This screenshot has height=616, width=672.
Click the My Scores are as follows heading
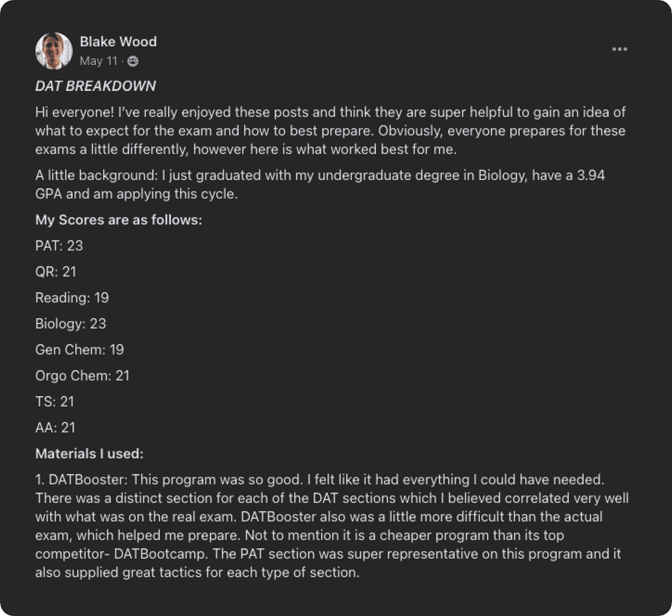tap(119, 220)
